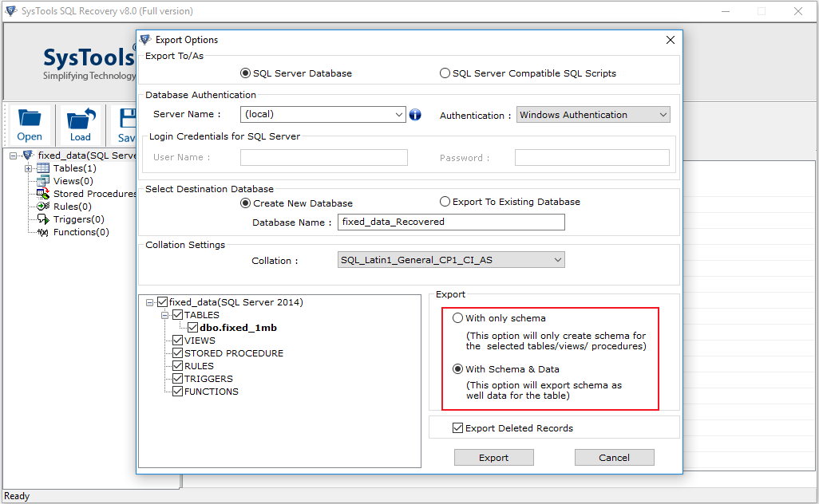The height and width of the screenshot is (504, 819).
Task: Select the Views(0) node icon
Action: click(44, 181)
